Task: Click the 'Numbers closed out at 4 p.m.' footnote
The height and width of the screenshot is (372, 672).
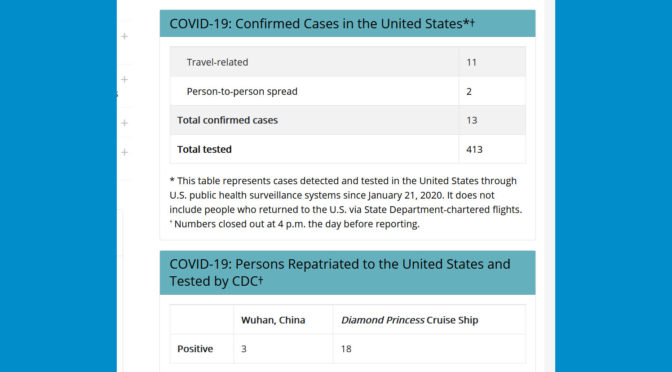Action: tap(294, 224)
